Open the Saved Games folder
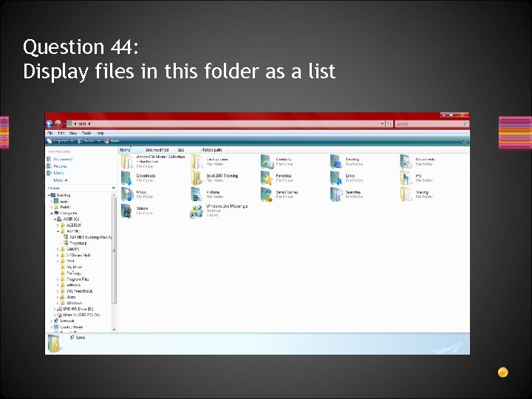This screenshot has height=399, width=532. click(x=279, y=194)
